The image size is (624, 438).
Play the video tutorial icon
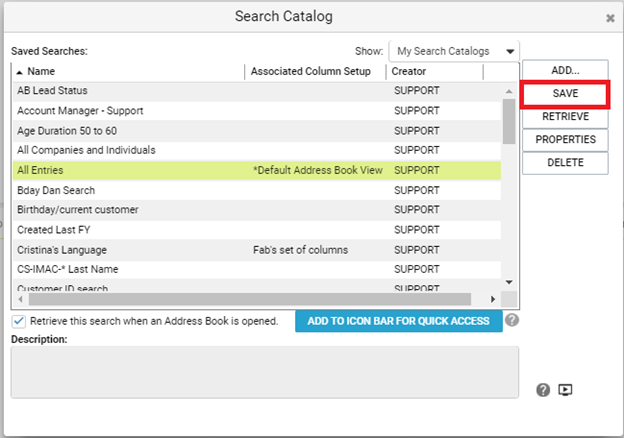[x=565, y=390]
